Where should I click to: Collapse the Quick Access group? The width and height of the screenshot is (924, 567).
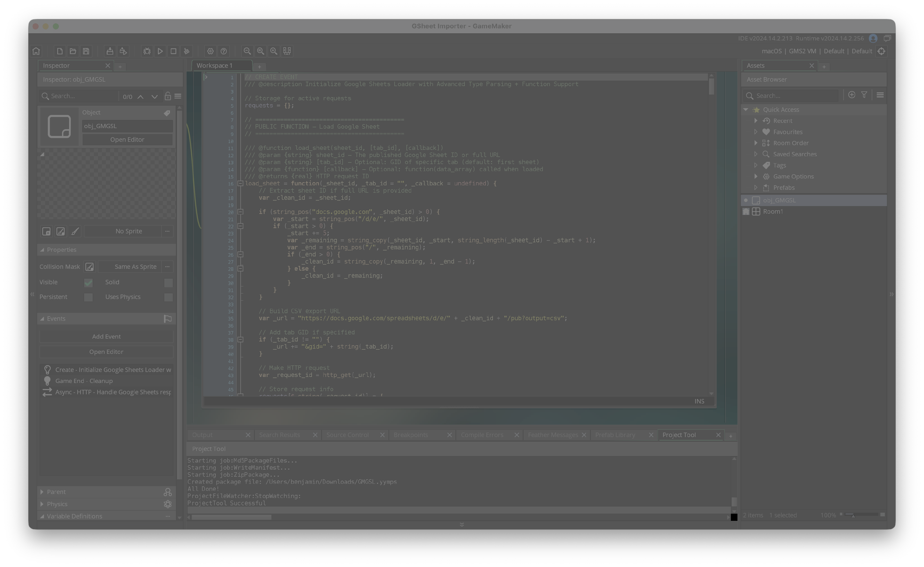(x=746, y=109)
